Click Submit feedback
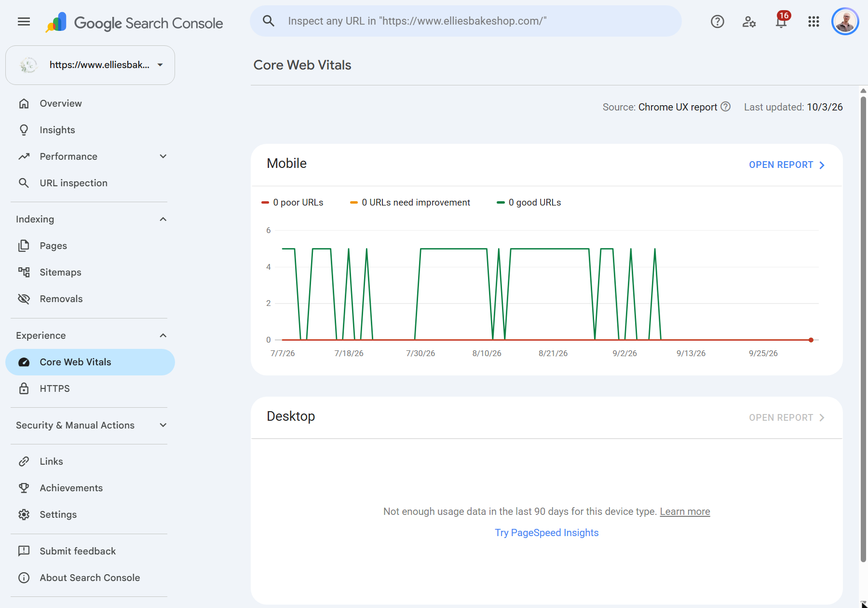This screenshot has width=868, height=608. click(90, 551)
